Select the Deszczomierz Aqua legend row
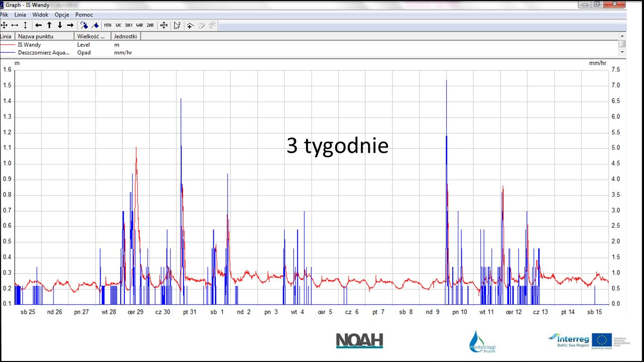This screenshot has height=362, width=644. (43, 52)
